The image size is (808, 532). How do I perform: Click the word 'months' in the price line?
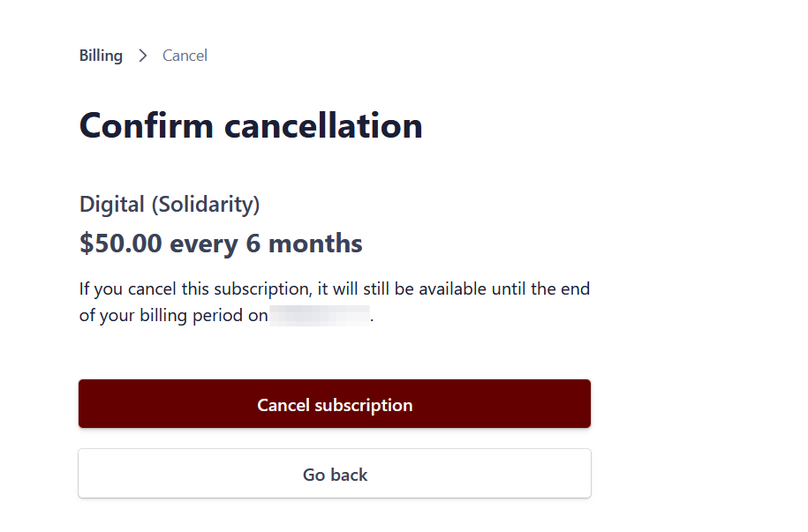click(x=315, y=244)
